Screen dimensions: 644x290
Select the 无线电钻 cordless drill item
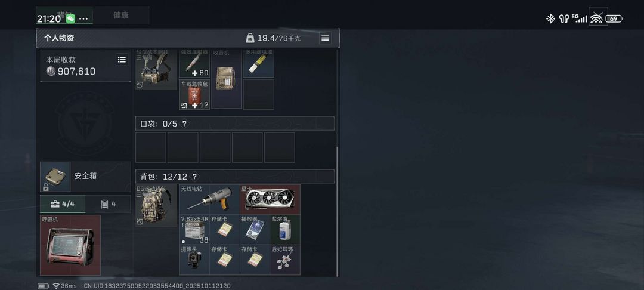pyautogui.click(x=209, y=199)
